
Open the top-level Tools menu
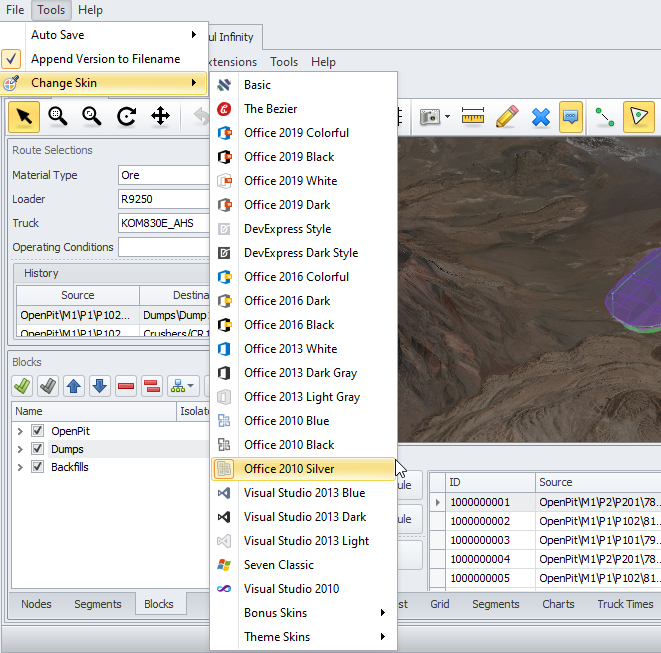tap(51, 10)
